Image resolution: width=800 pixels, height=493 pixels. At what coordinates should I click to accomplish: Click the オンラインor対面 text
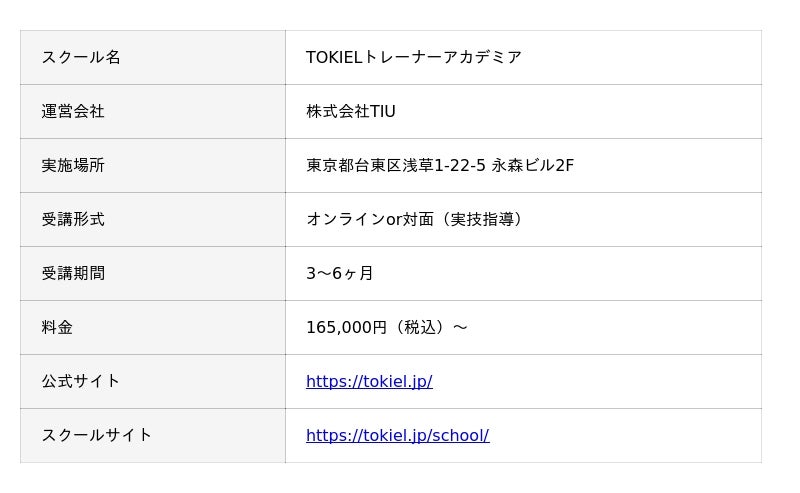[x=362, y=219]
